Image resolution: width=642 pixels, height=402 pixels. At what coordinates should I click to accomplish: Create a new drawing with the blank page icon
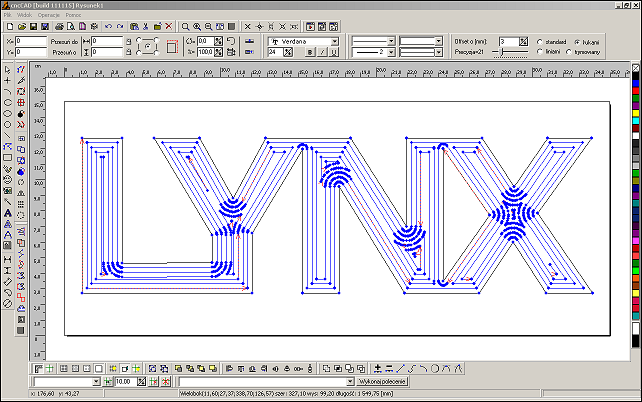click(x=10, y=27)
